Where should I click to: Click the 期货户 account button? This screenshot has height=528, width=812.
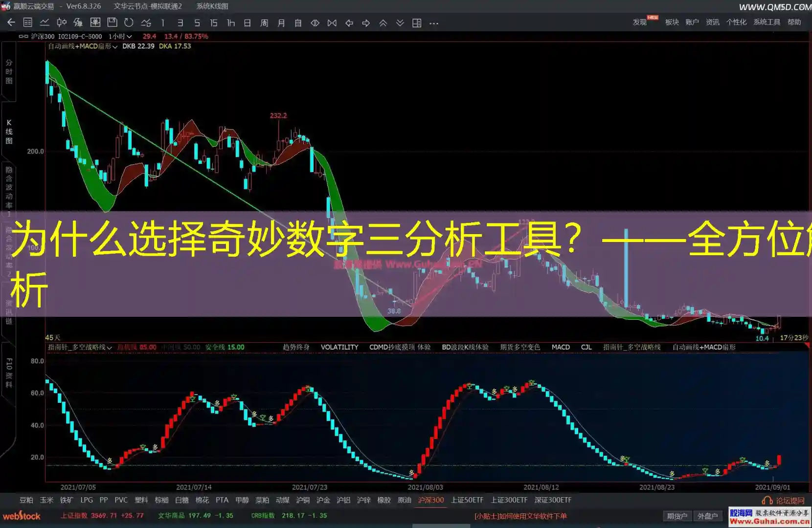coord(677,516)
